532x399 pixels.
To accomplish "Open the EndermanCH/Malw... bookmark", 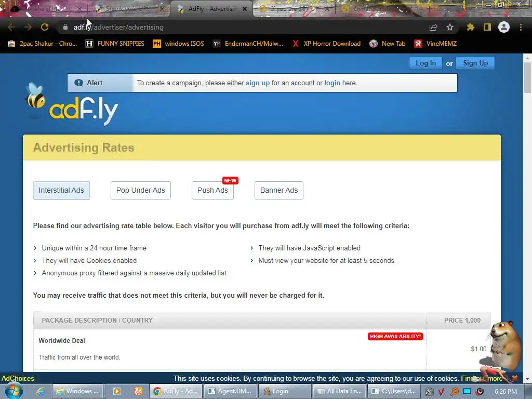I will click(248, 44).
